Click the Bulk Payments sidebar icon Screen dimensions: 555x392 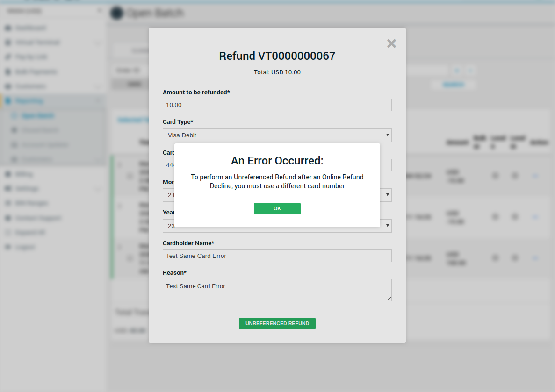coord(7,72)
